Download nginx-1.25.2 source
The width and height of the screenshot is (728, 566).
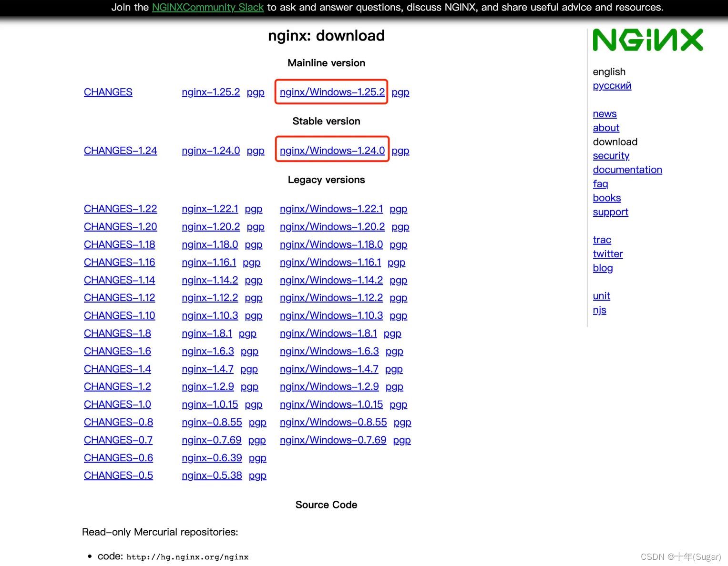pyautogui.click(x=211, y=92)
